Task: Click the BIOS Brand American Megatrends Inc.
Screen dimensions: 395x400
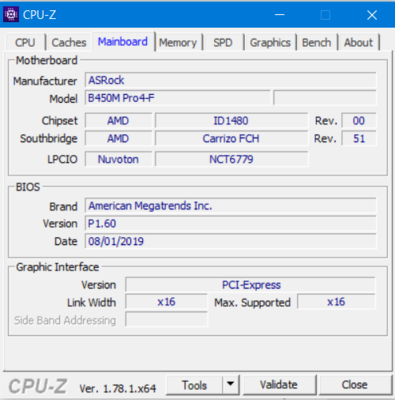Action: (230, 206)
